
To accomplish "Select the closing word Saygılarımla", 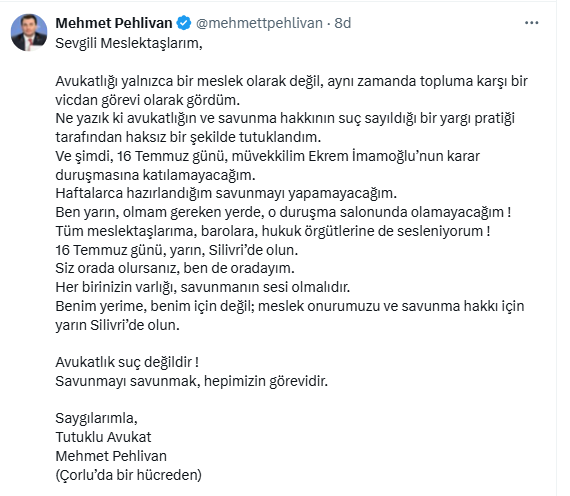I will point(96,419).
